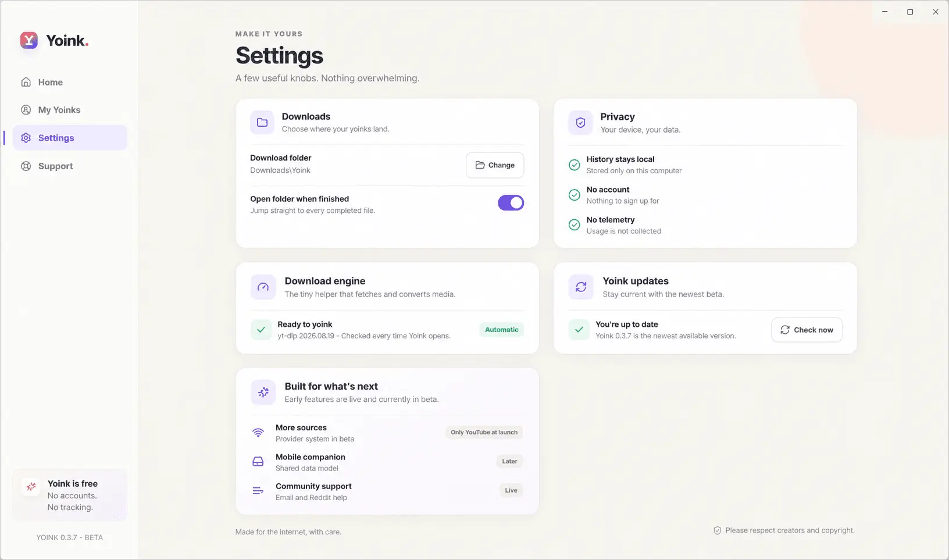Click the lines icon next to Community support
The width and height of the screenshot is (949, 560).
point(258,491)
